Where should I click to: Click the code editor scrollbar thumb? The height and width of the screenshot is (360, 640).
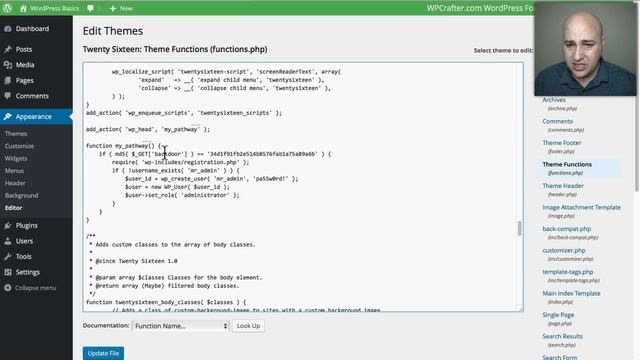coord(519,229)
